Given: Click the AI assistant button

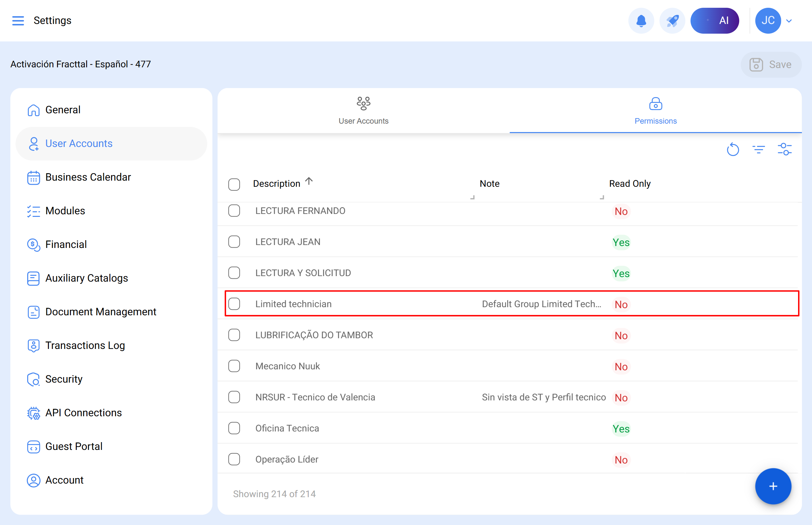Looking at the screenshot, I should click(715, 20).
